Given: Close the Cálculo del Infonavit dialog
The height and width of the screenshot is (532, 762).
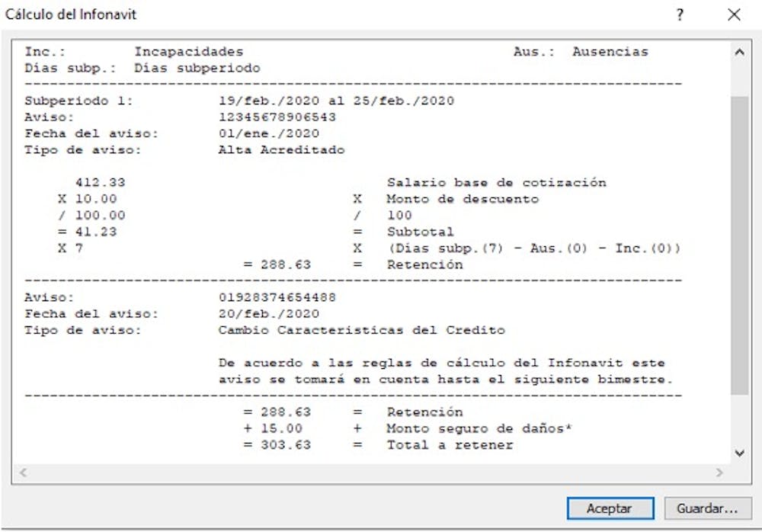Looking at the screenshot, I should [x=734, y=14].
